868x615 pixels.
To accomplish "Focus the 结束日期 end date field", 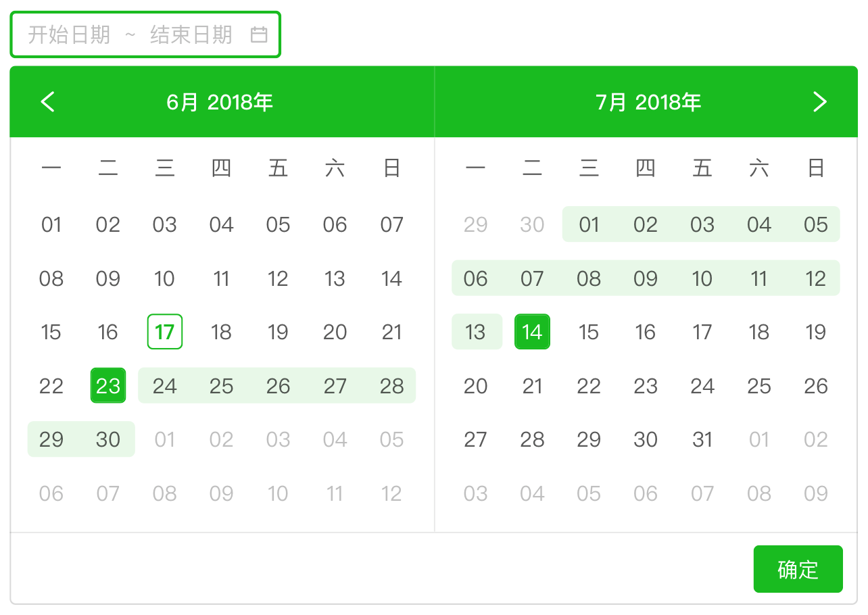I will click(191, 34).
